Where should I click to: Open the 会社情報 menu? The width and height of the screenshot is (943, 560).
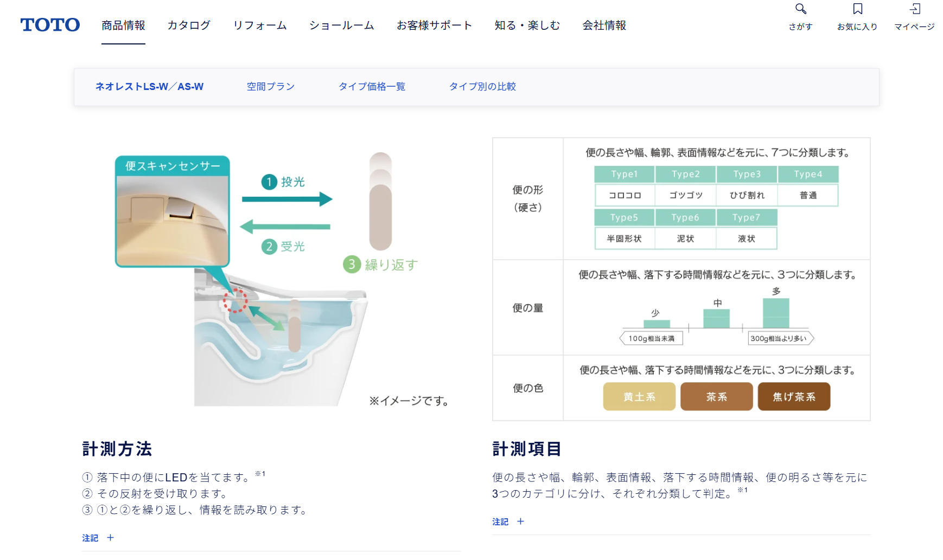click(604, 25)
